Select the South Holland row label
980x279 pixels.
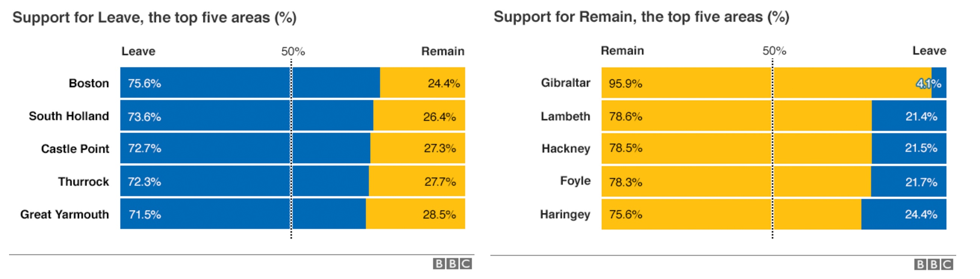pyautogui.click(x=69, y=116)
